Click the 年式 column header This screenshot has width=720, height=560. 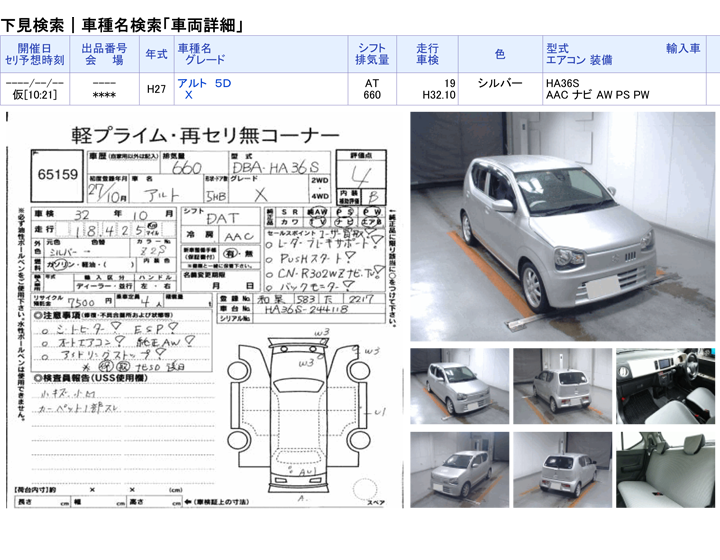point(157,54)
